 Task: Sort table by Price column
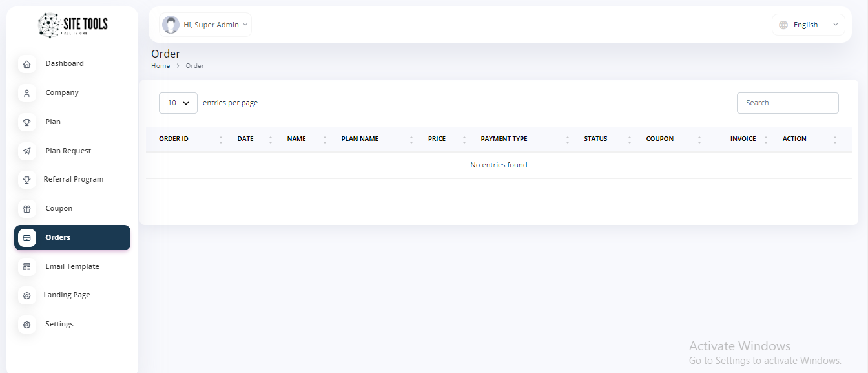click(x=437, y=139)
